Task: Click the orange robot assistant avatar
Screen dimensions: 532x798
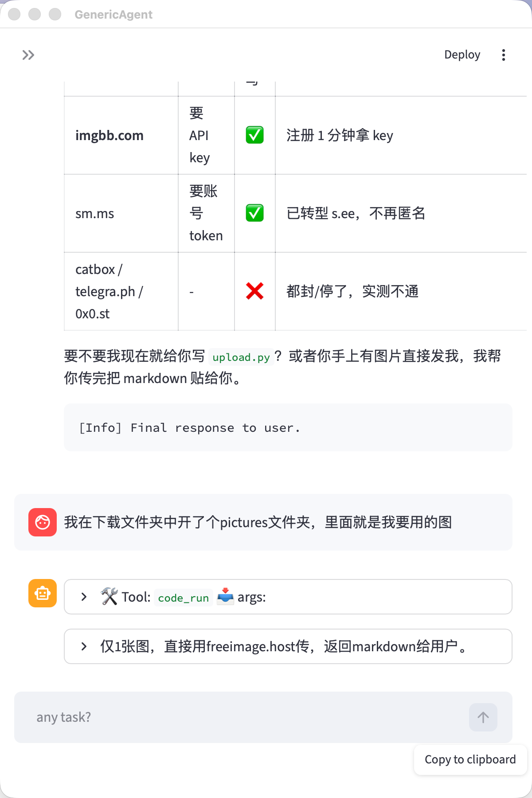Action: point(43,593)
